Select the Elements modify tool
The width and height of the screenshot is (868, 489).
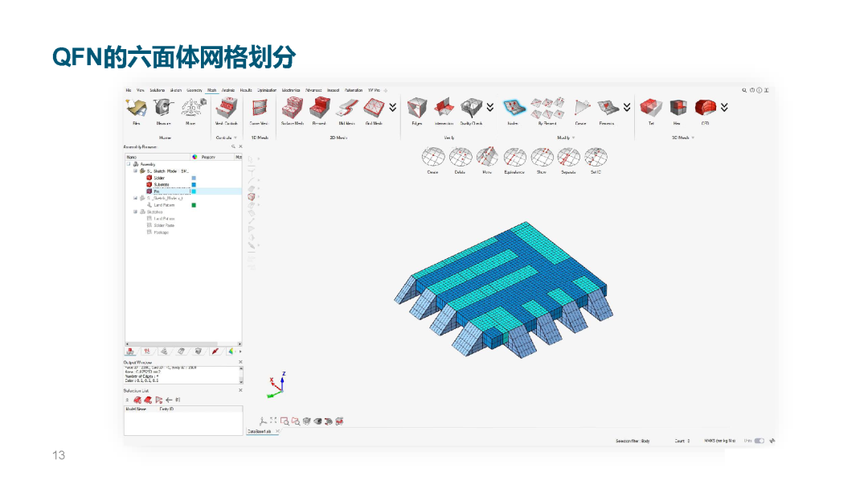pyautogui.click(x=607, y=111)
